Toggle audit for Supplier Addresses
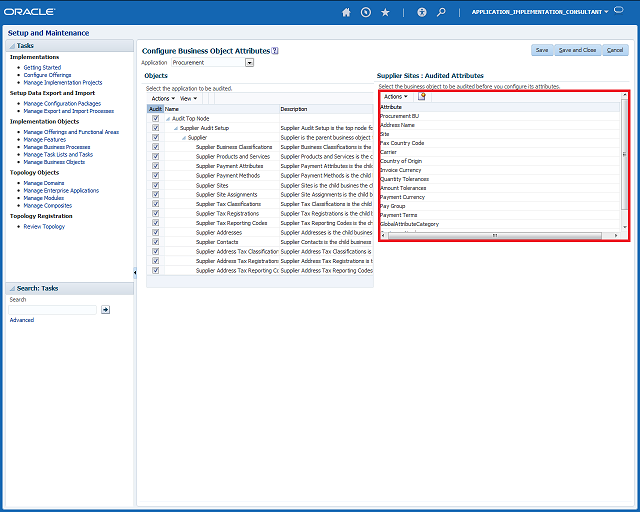The image size is (640, 512). pos(156,232)
